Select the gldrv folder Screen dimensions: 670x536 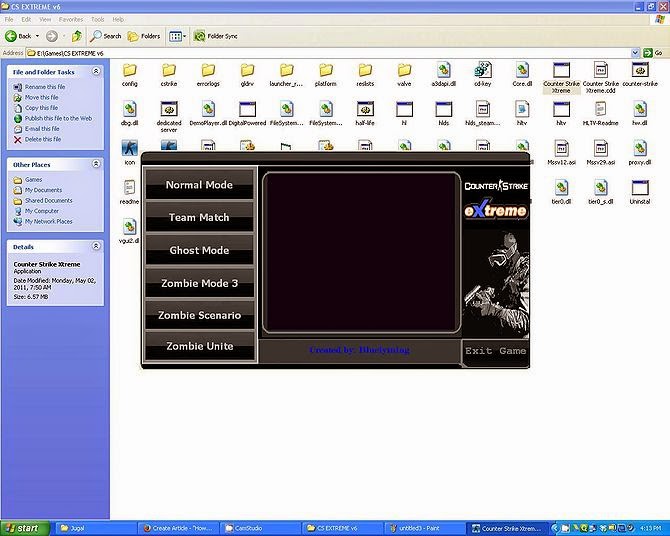click(247, 75)
